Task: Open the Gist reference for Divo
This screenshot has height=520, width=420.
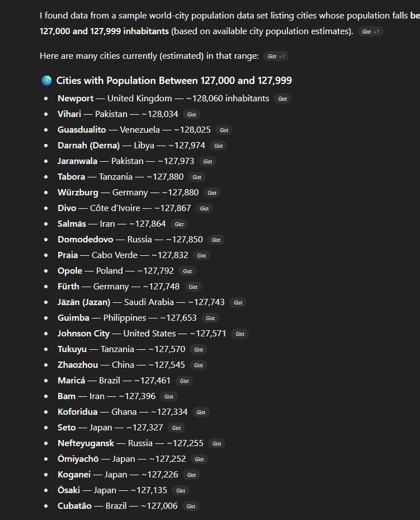Action: point(204,208)
